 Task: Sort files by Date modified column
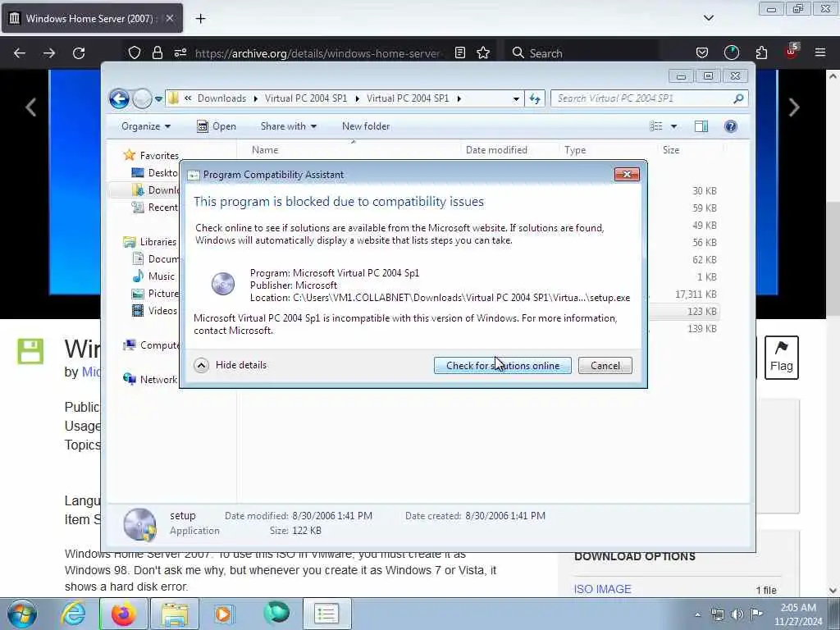496,150
